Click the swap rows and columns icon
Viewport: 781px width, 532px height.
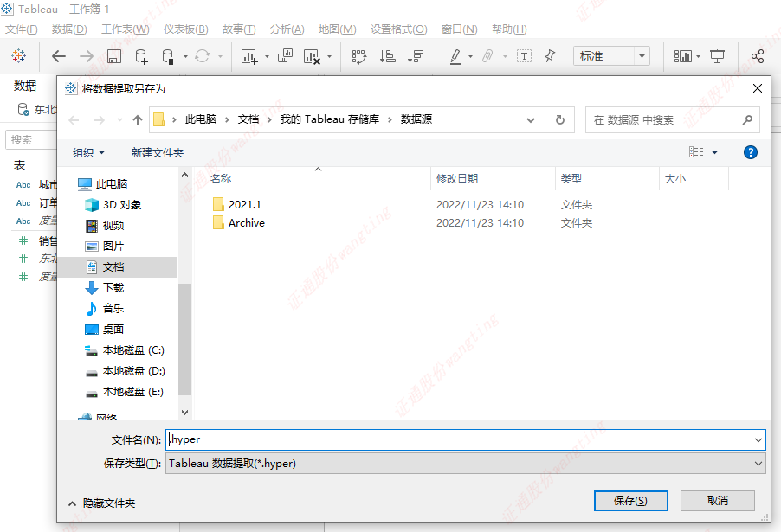(359, 56)
